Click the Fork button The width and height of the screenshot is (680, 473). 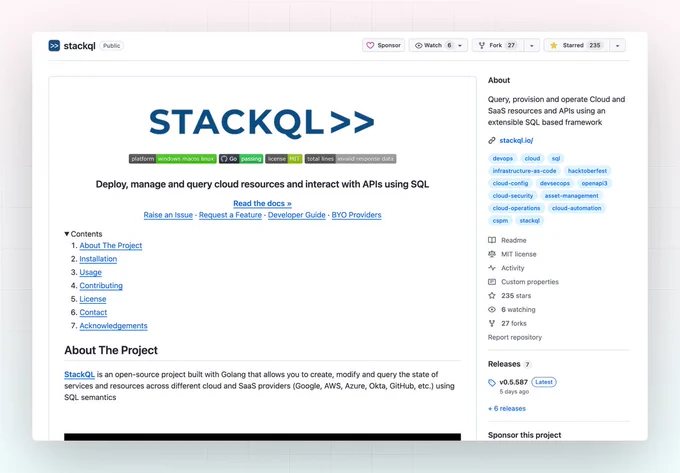click(498, 45)
